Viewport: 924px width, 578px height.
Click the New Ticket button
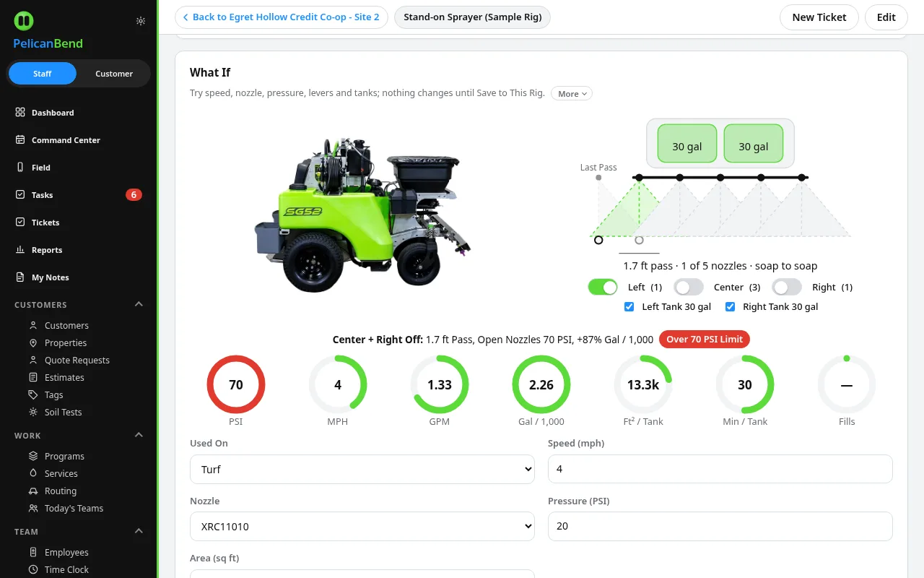pos(819,17)
